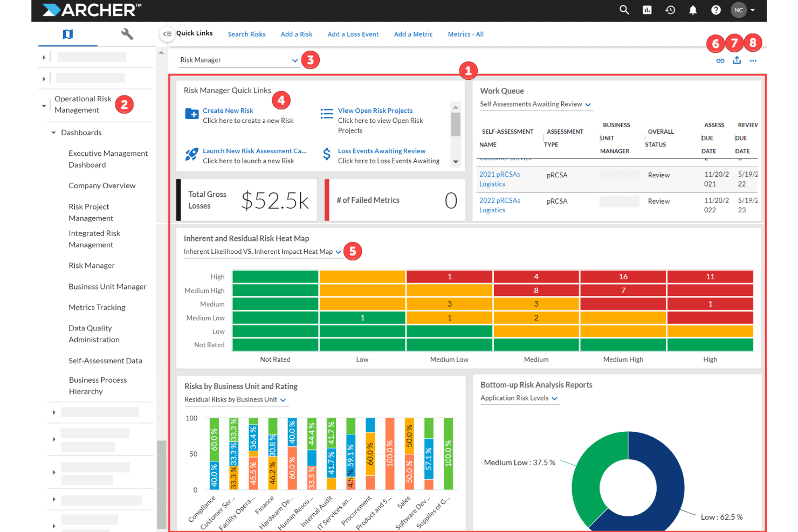This screenshot has width=798, height=532.
Task: Copy dashboard link using chain icon
Action: click(x=720, y=61)
